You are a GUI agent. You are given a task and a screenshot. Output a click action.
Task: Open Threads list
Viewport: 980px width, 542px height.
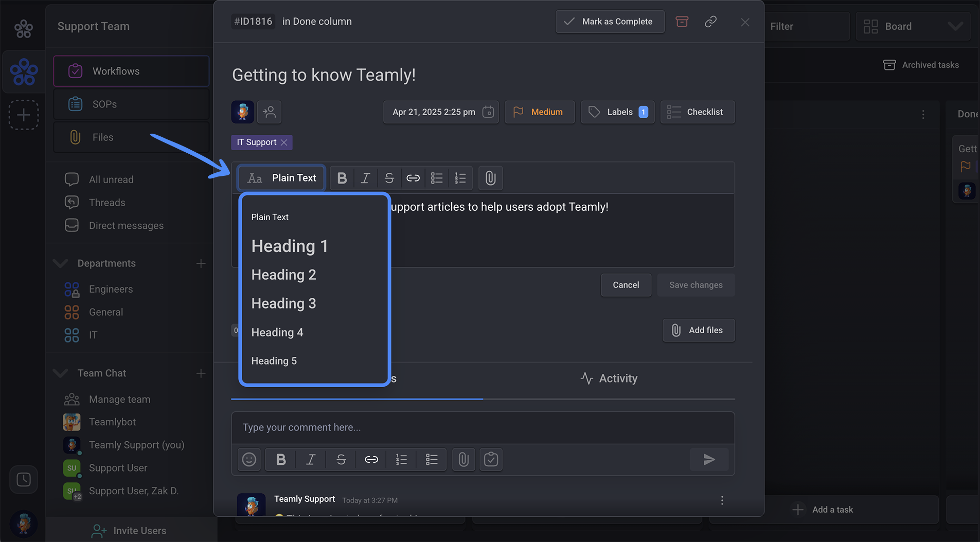click(x=107, y=203)
